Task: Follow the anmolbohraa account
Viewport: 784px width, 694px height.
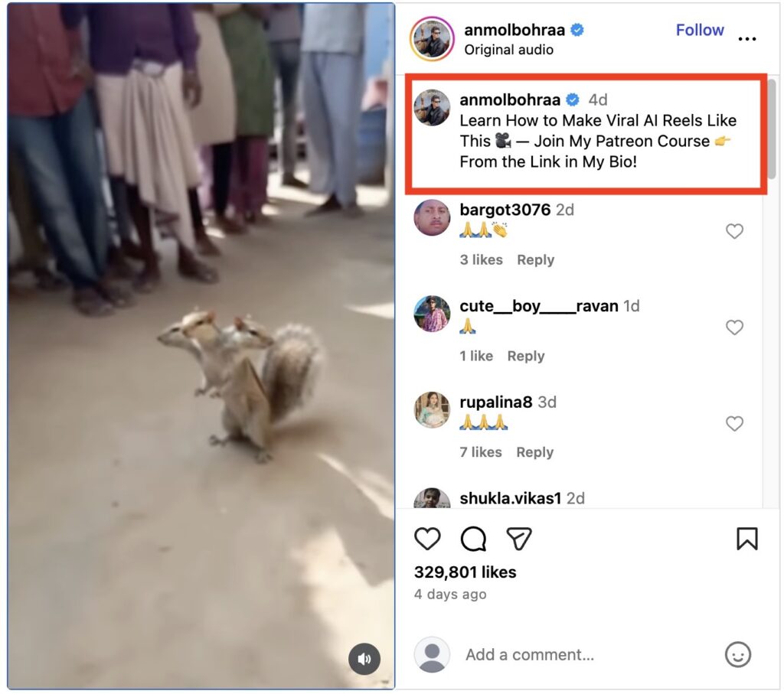Action: [699, 30]
